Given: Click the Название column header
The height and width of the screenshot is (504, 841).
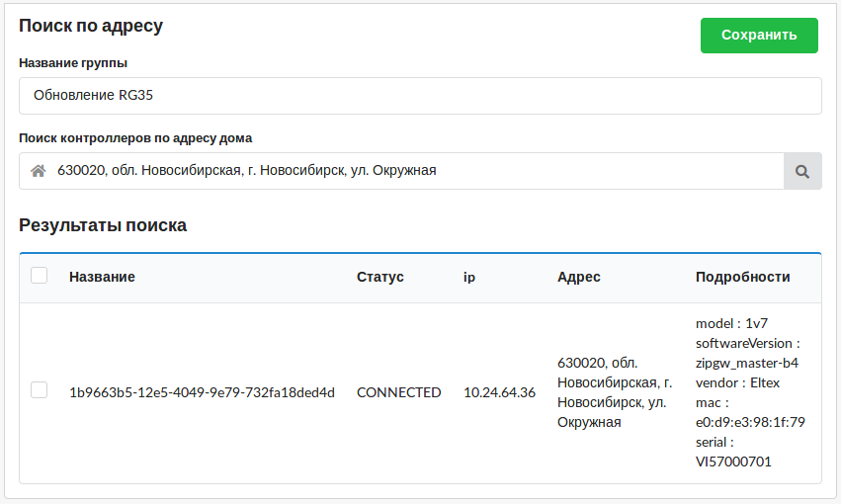Looking at the screenshot, I should coord(102,277).
